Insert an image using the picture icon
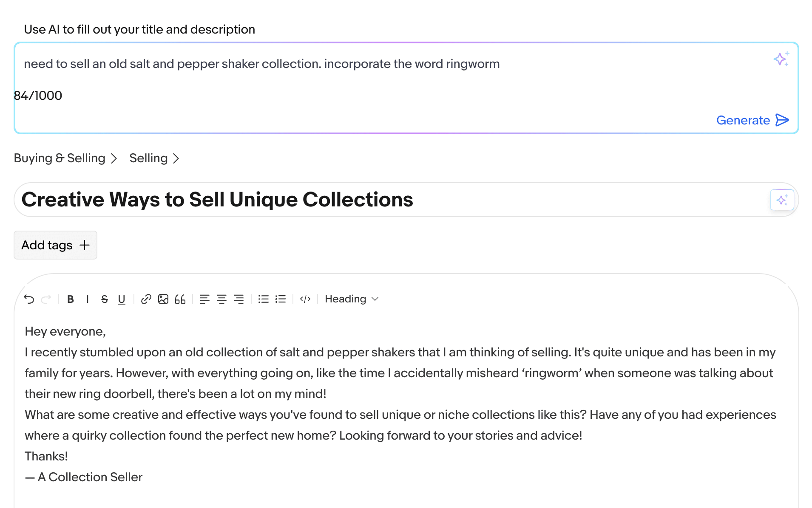The width and height of the screenshot is (812, 508). click(163, 299)
